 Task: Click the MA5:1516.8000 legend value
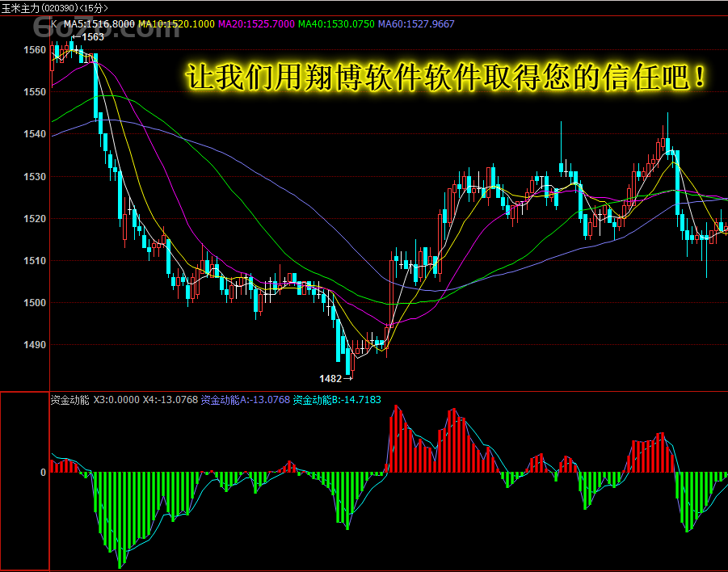coord(99,23)
